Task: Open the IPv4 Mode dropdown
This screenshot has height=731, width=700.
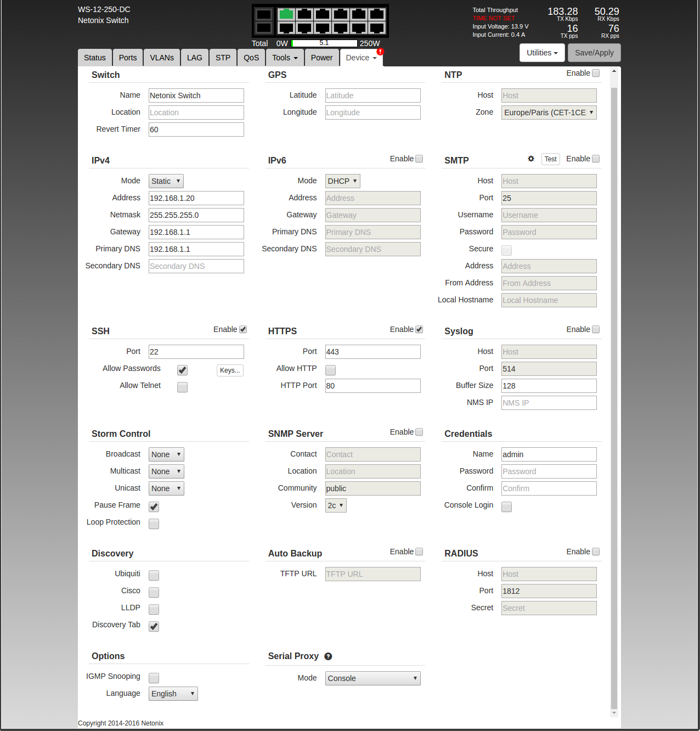Action: click(x=166, y=181)
